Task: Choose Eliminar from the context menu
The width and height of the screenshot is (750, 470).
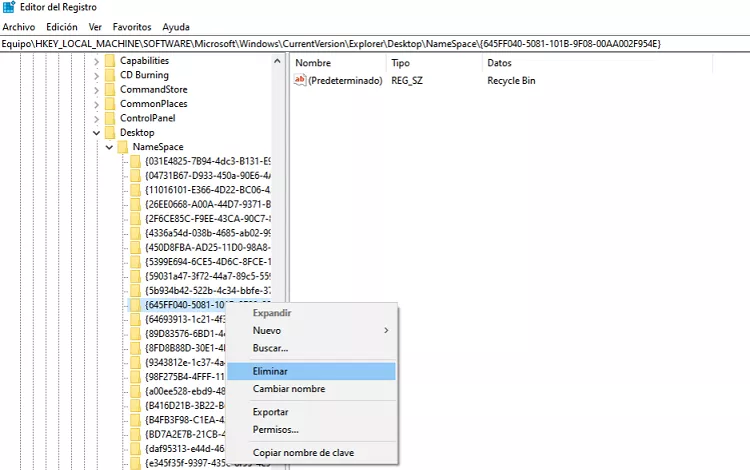Action: [x=271, y=371]
